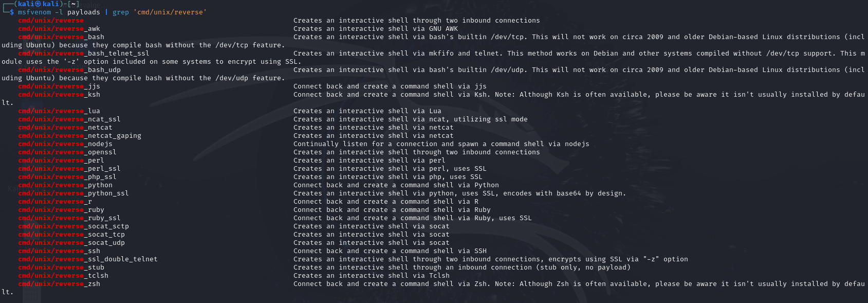
Task: Click the msfvenom command at the prompt
Action: pos(34,12)
